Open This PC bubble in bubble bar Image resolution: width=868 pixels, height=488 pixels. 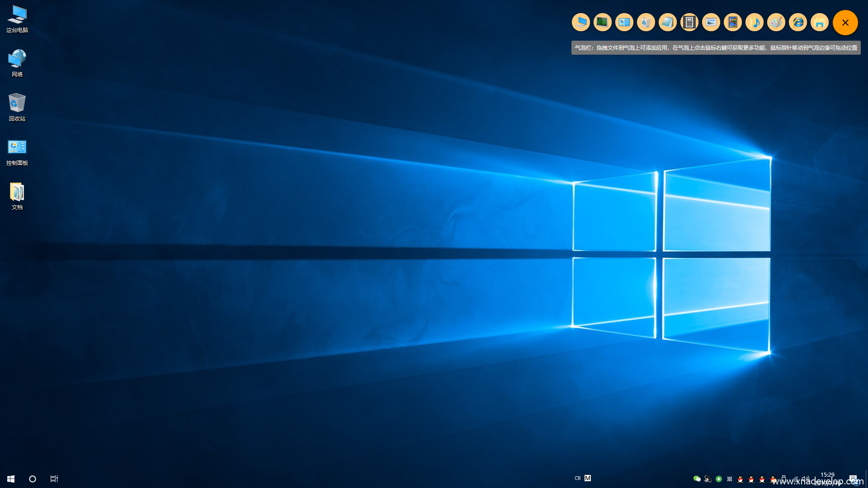coord(581,22)
